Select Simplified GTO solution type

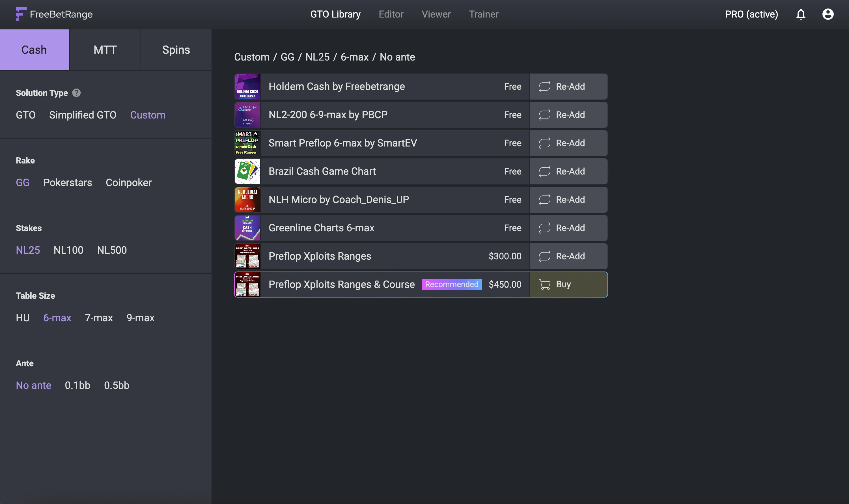click(83, 115)
